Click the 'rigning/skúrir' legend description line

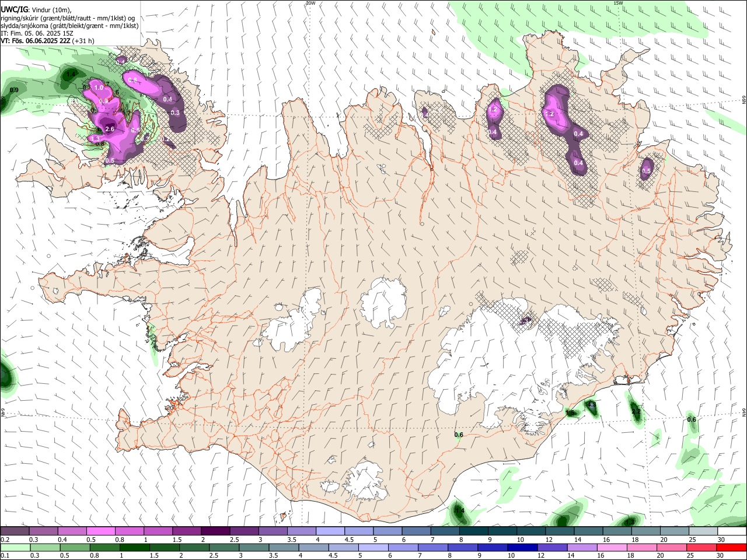67,17
